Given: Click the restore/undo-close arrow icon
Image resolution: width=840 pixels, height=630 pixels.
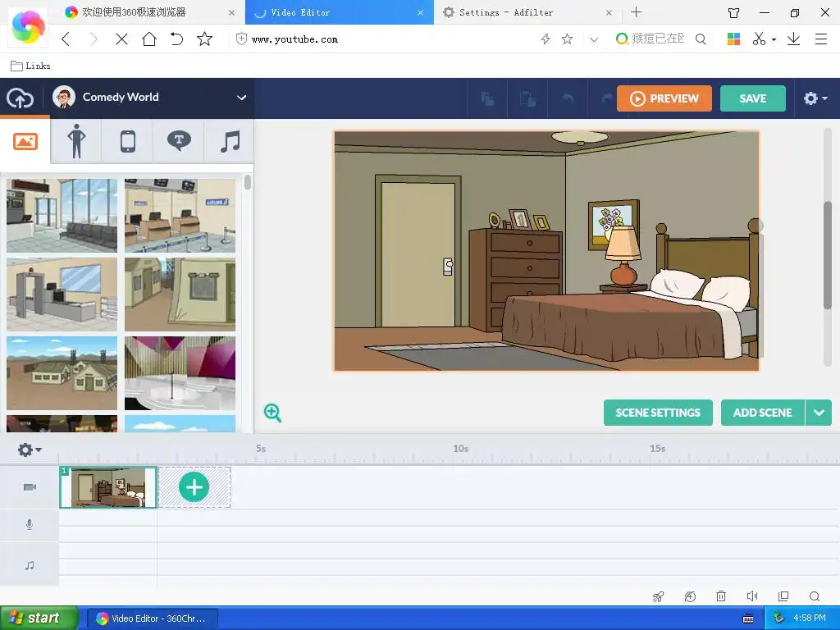Looking at the screenshot, I should (x=177, y=39).
